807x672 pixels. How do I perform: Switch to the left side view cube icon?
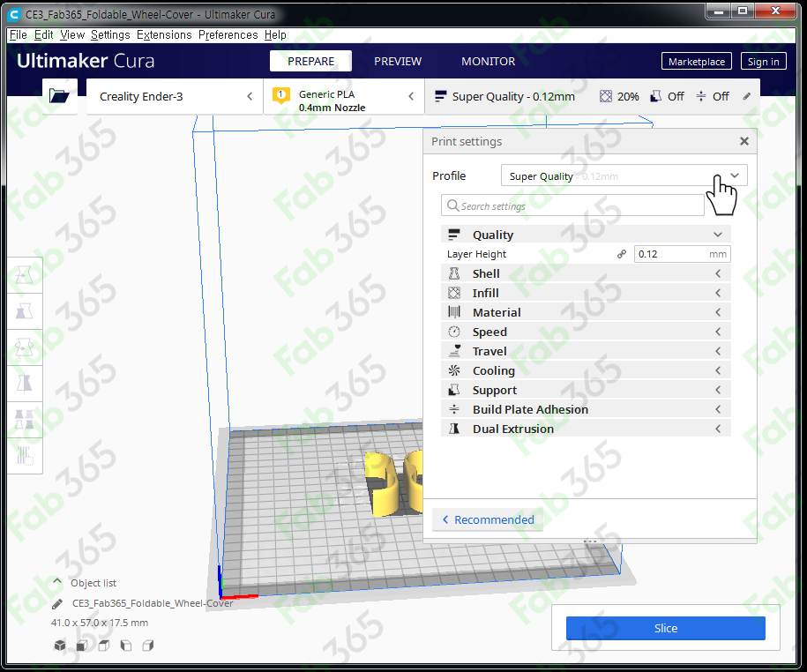[126, 646]
